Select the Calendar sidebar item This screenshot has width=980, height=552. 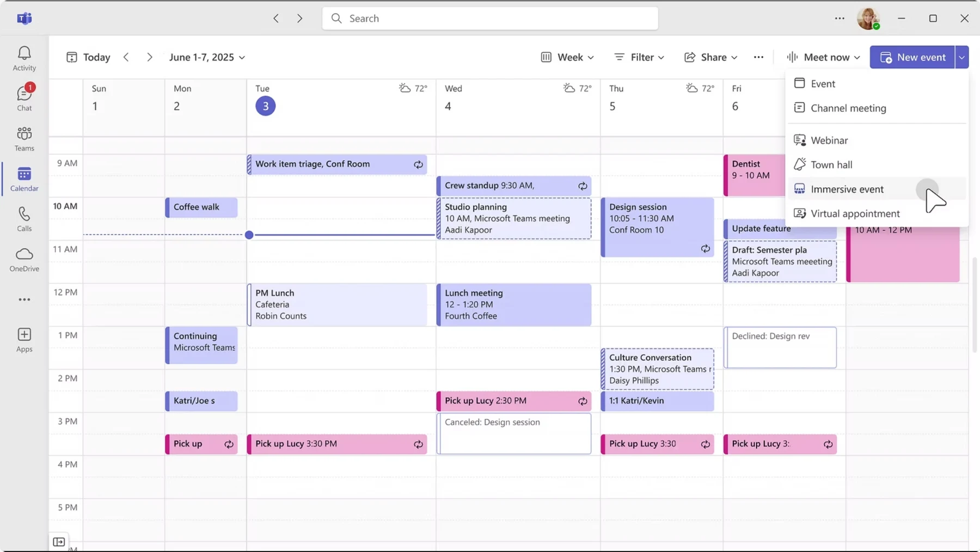[24, 179]
